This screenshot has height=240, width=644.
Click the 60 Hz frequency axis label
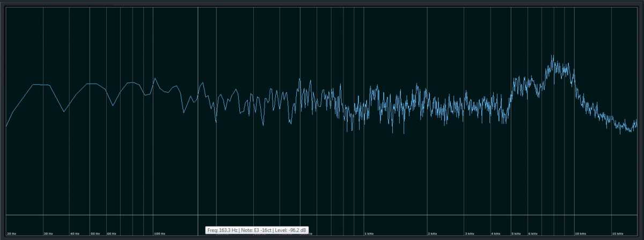112,234
